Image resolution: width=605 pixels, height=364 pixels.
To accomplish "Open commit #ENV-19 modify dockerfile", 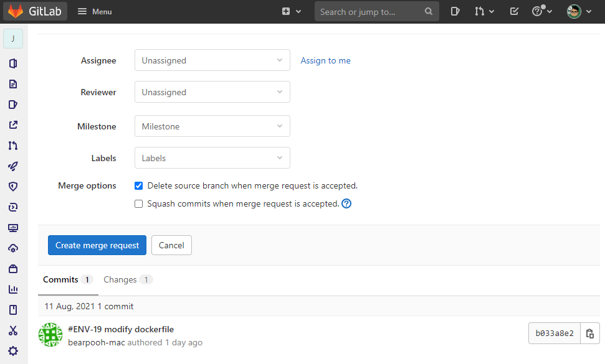I will pos(121,329).
